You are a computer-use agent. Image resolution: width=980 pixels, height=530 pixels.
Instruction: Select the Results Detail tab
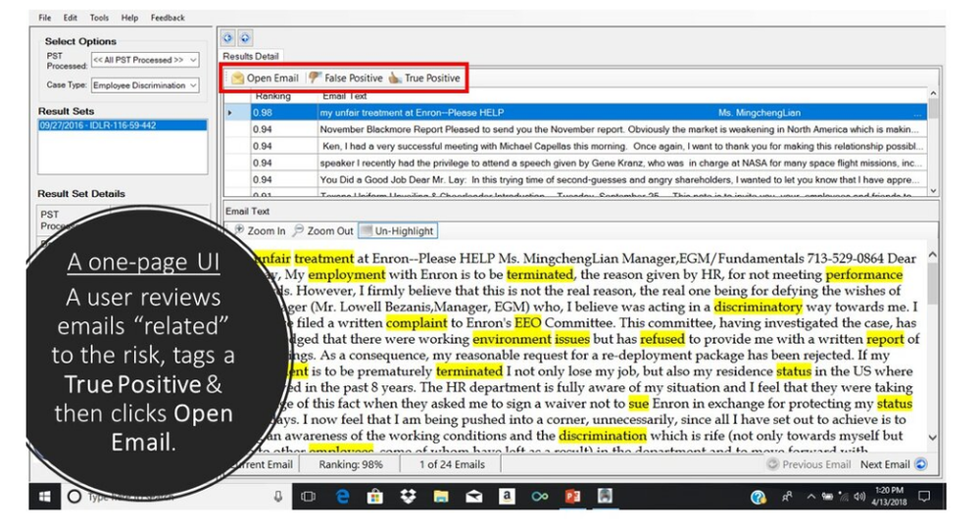(251, 56)
